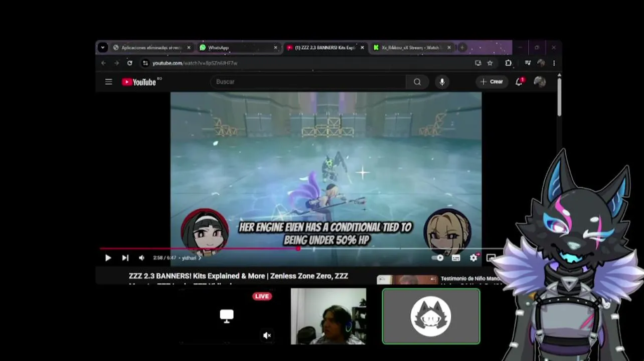The height and width of the screenshot is (361, 644).
Task: Click the video title ZZZ 2.3 BANNERS
Action: [x=238, y=276]
